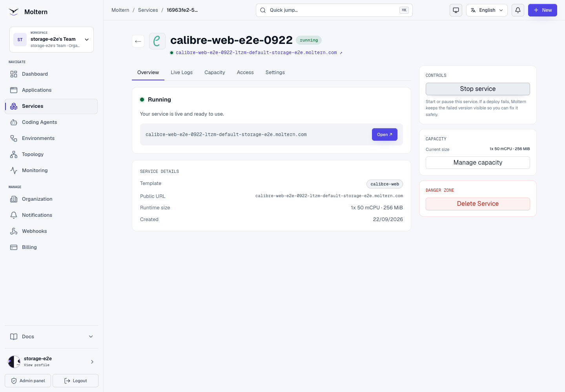The width and height of the screenshot is (565, 392).
Task: Open Coding Agents robot icon
Action: [x=14, y=122]
